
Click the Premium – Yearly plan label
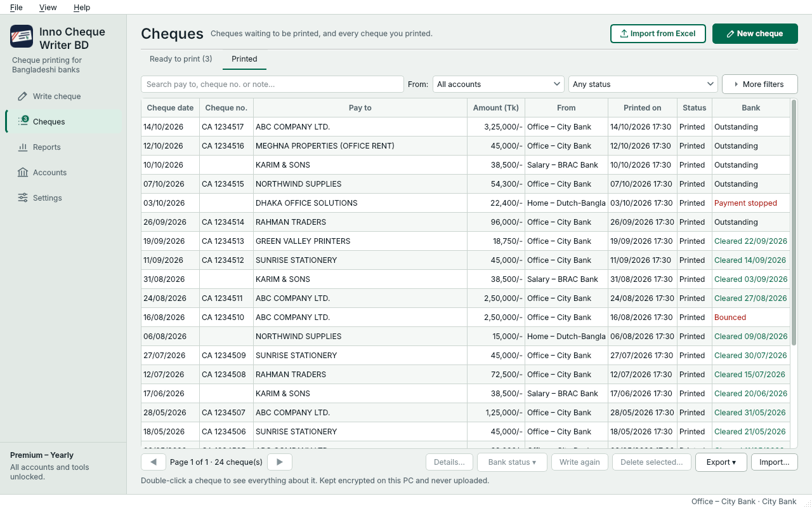click(42, 455)
